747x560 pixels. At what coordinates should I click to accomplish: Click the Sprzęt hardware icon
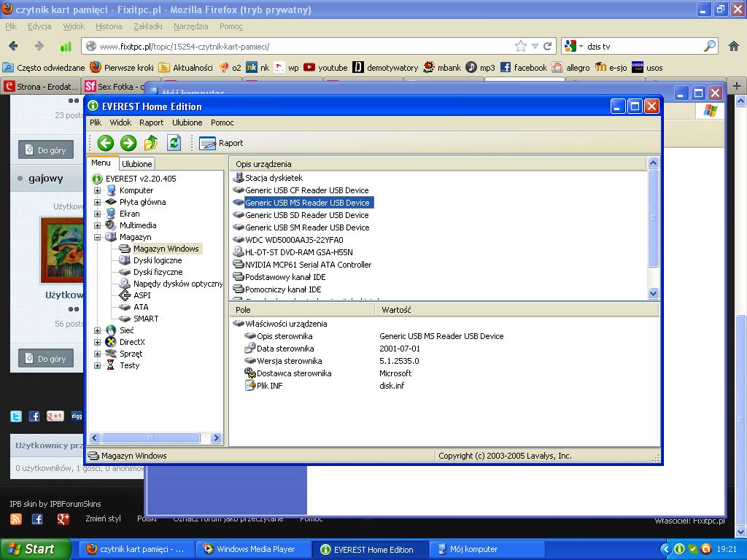111,354
